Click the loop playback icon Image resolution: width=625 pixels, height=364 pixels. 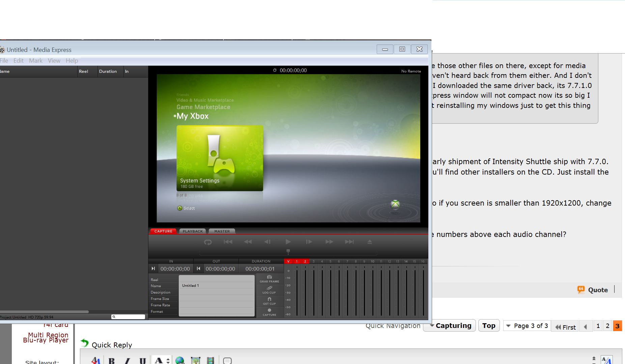(x=208, y=242)
